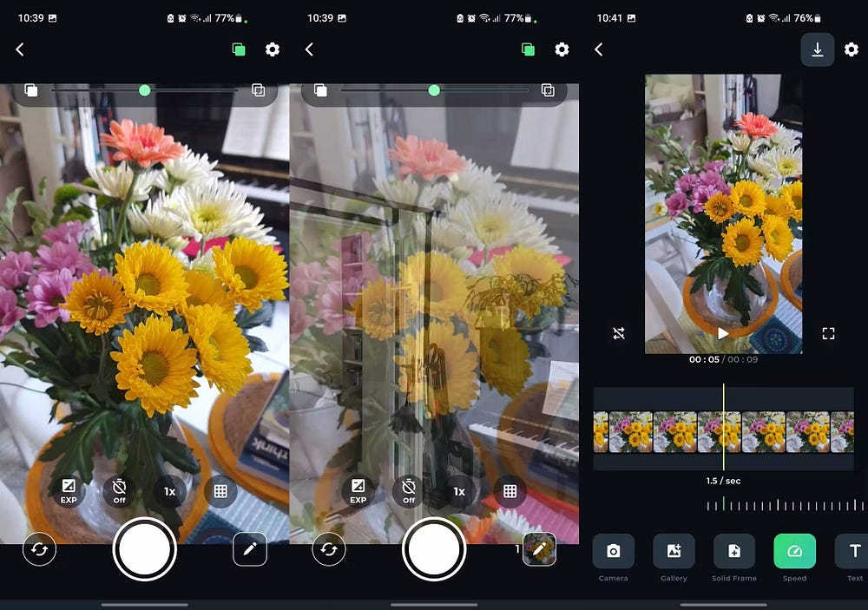Image resolution: width=868 pixels, height=610 pixels.
Task: Adjust onion-skin opacity slider on left screen
Action: click(x=144, y=90)
